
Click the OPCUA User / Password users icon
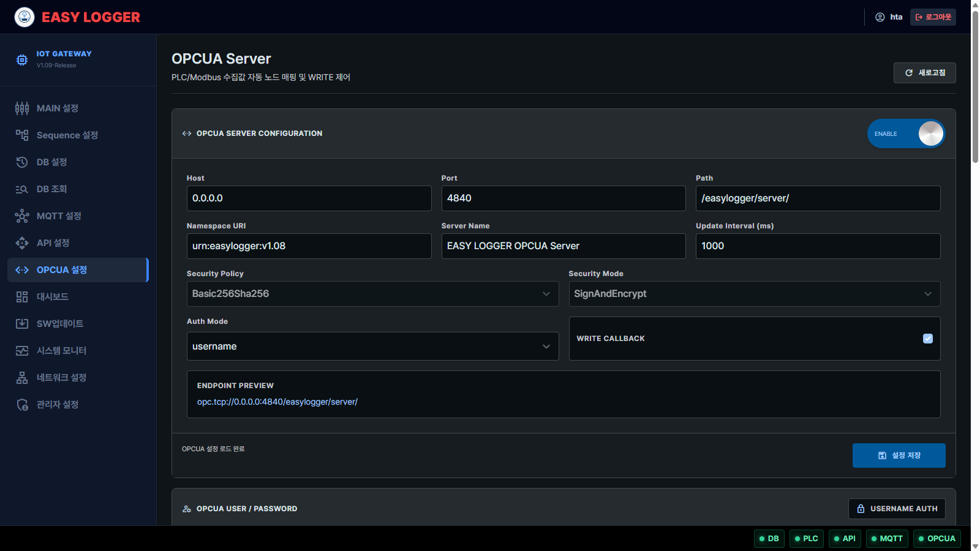tap(187, 509)
